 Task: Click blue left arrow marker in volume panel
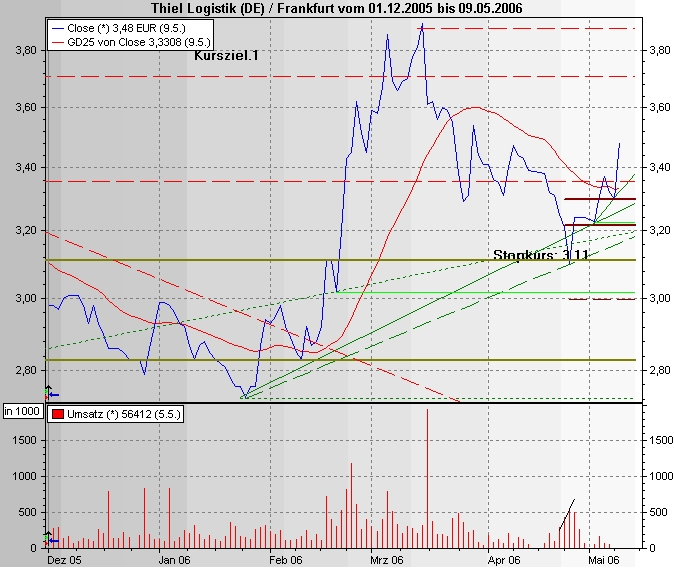(x=53, y=540)
